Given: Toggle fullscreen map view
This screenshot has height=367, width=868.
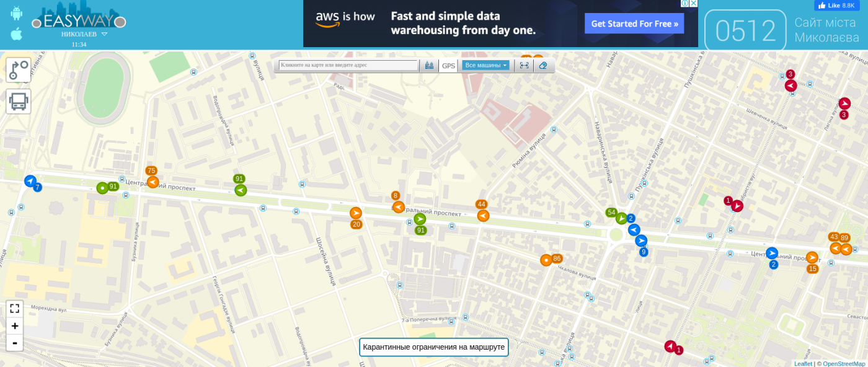Looking at the screenshot, I should [15, 308].
